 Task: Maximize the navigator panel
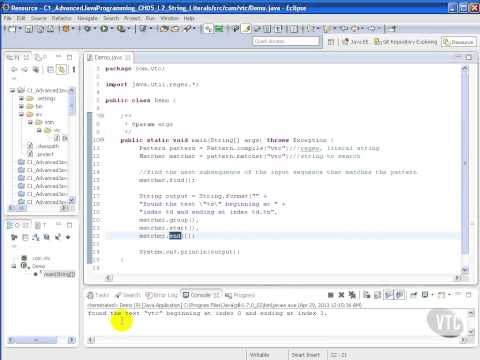click(69, 57)
